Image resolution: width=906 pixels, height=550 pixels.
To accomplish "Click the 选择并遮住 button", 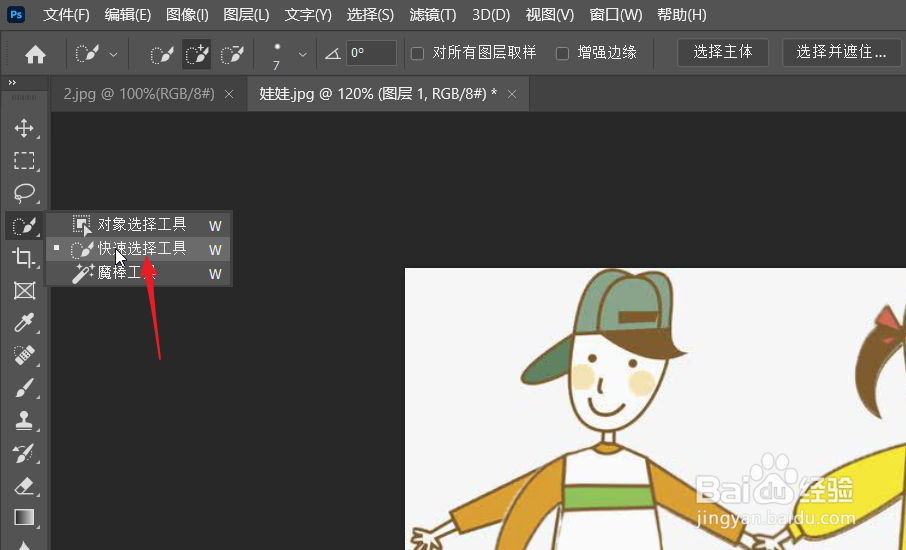I will (841, 53).
